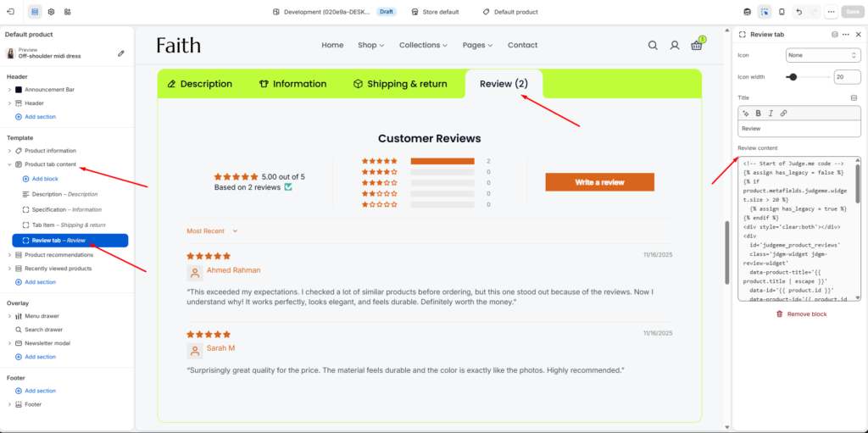Toggle italic formatting in Title editor
Screen dimensions: 868x433
770,114
